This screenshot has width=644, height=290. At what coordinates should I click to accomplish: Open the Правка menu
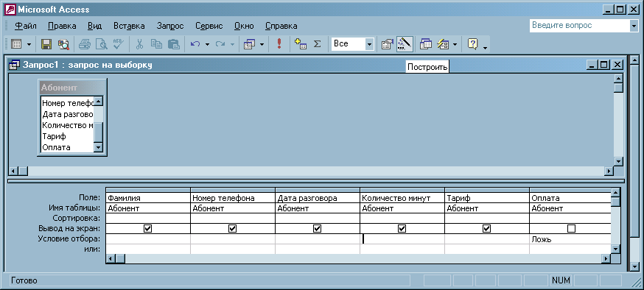coord(62,26)
